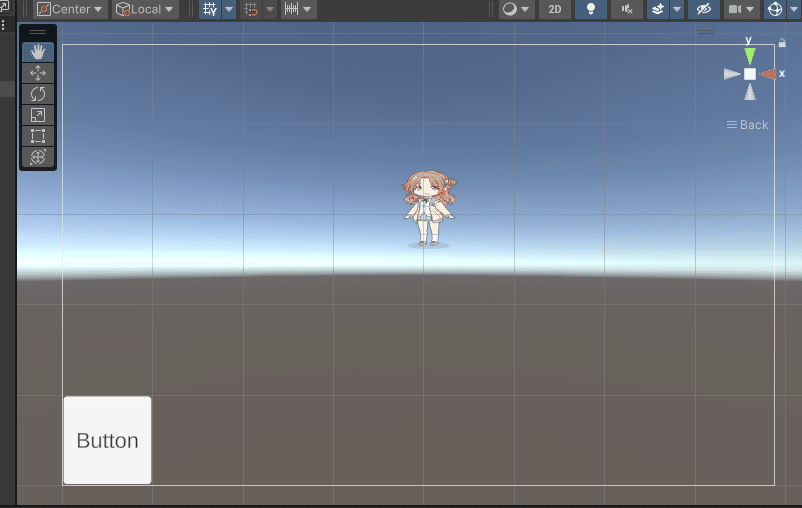802x508 pixels.
Task: Open grid snapping options dropdown arrow
Action: pos(270,9)
